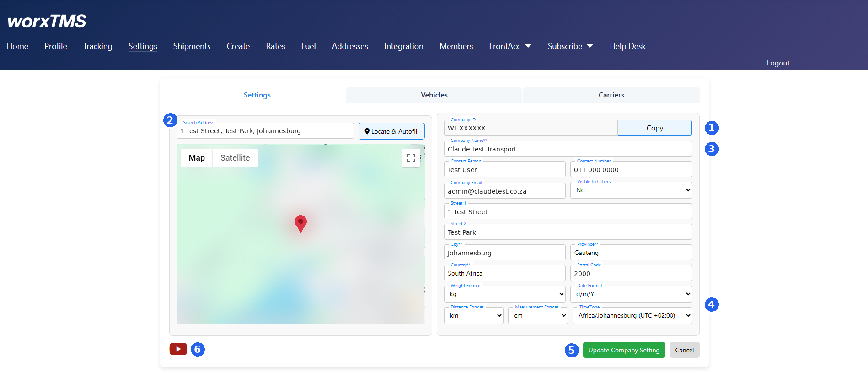Switch map to Map view
Screen dimensions: 868x373
click(x=197, y=158)
